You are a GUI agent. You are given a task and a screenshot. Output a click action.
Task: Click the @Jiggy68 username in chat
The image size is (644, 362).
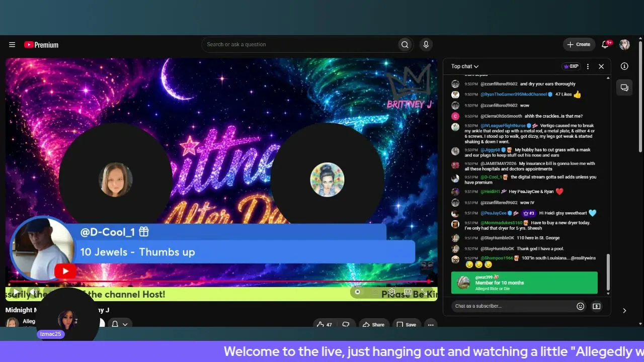pyautogui.click(x=490, y=150)
